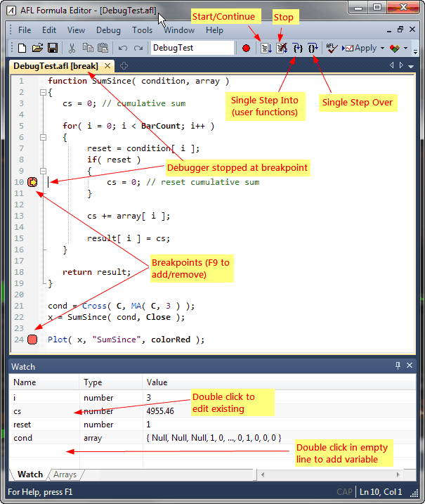Viewport: 425px width, 504px height.
Task: Click the Start/Continue debug icon
Action: point(266,48)
